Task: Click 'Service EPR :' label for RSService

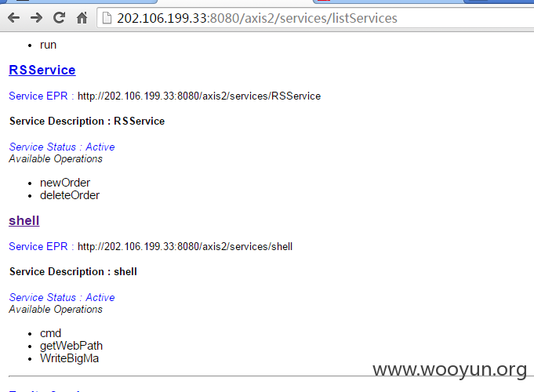Action: pos(42,96)
